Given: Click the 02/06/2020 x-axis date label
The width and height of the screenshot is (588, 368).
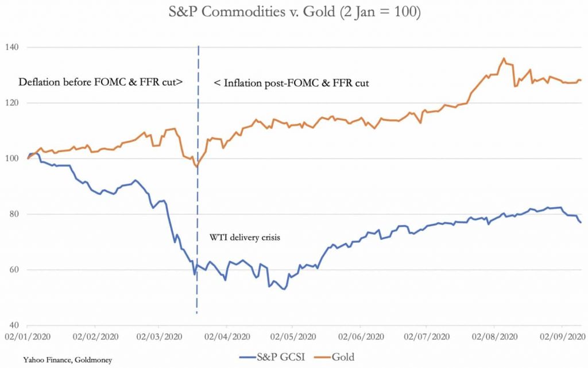Looking at the screenshot, I should [x=361, y=336].
